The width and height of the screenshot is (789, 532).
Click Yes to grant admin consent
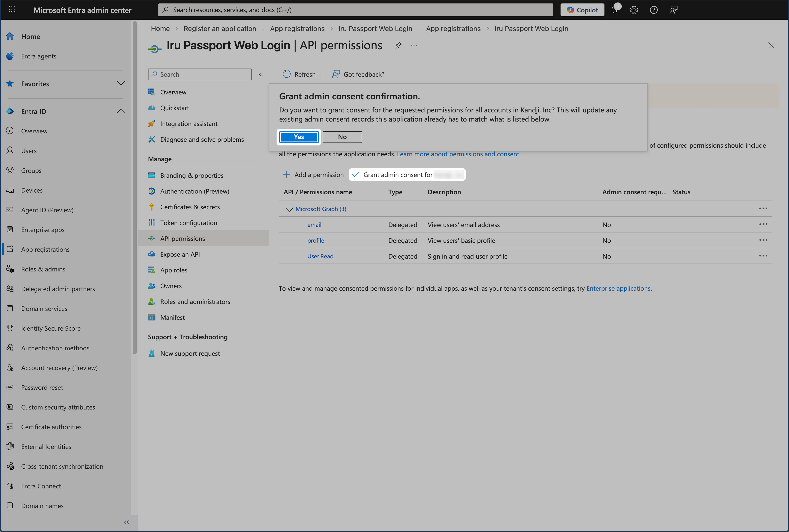299,137
